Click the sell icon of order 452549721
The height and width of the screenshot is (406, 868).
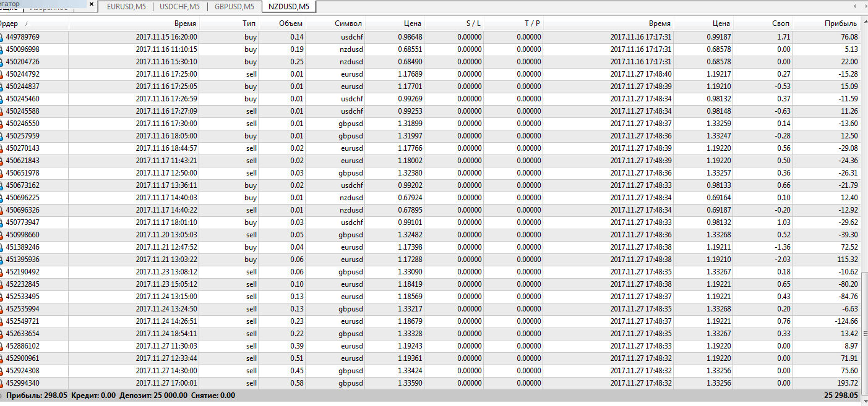tap(2, 321)
